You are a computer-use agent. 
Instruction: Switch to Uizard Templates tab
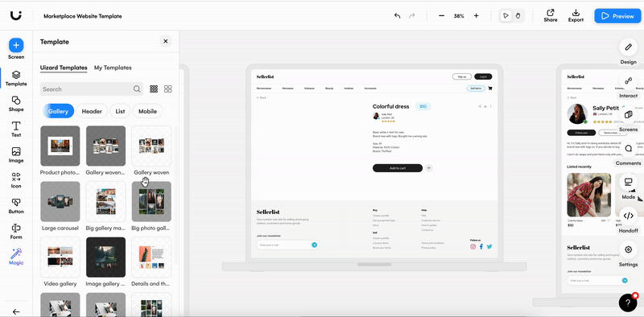[64, 68]
